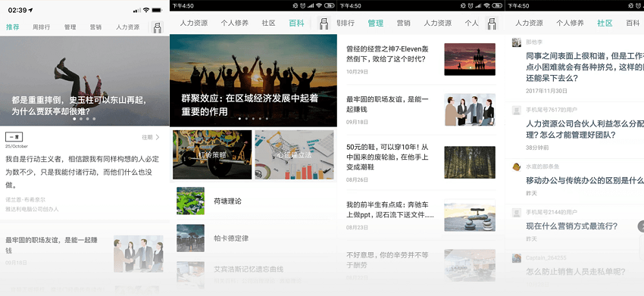Image resolution: width=644 pixels, height=296 pixels.
Task: Tap the 我自是行动主义者 quote text
Action: pos(82,172)
